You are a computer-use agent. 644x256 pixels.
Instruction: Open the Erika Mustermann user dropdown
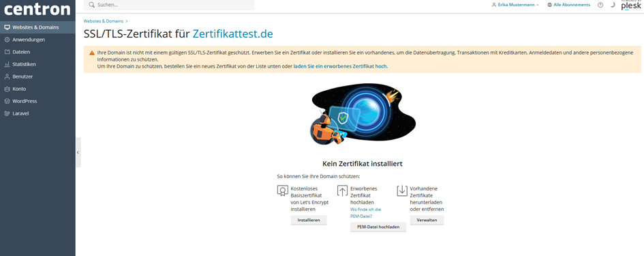pos(515,5)
